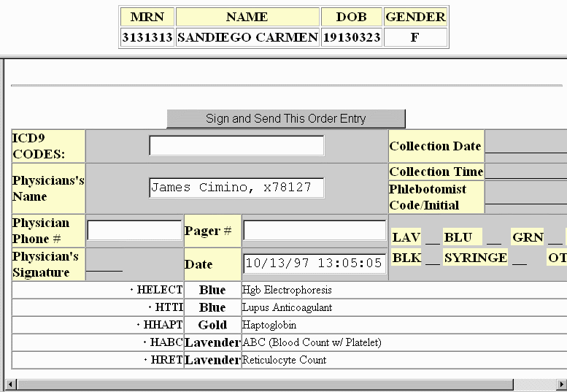Click the LAV tube label

coord(406,237)
